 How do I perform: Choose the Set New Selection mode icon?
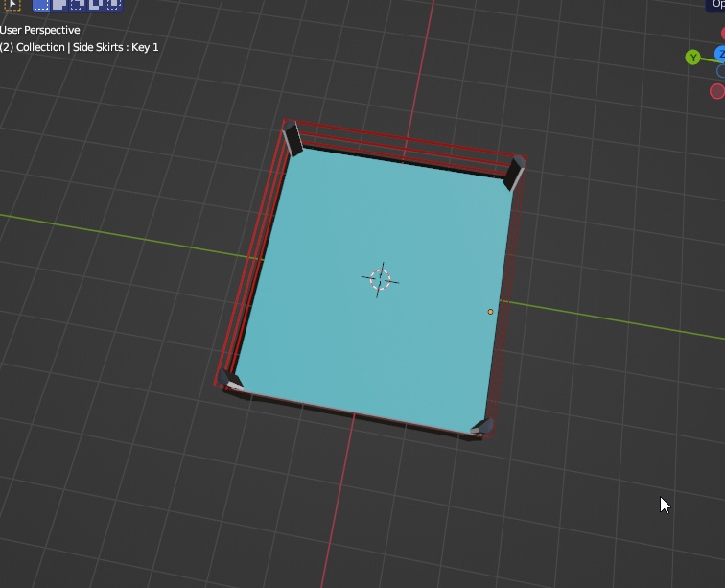click(x=41, y=5)
